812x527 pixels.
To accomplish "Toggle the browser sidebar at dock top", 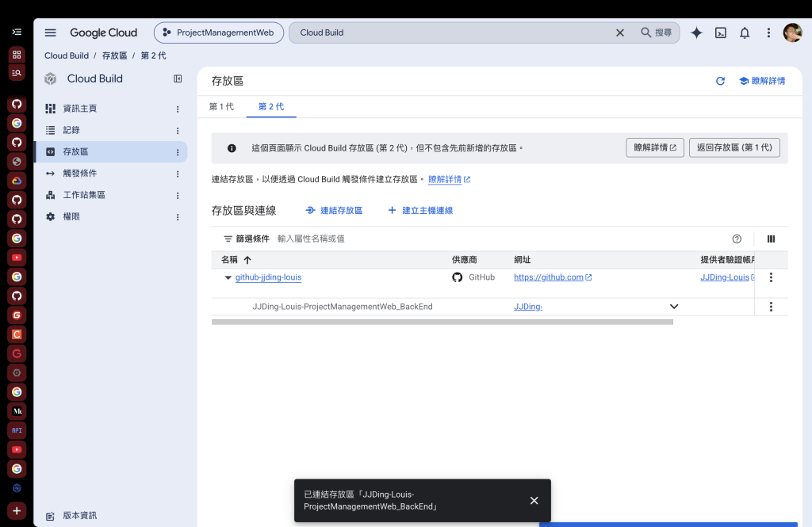I will click(x=17, y=32).
